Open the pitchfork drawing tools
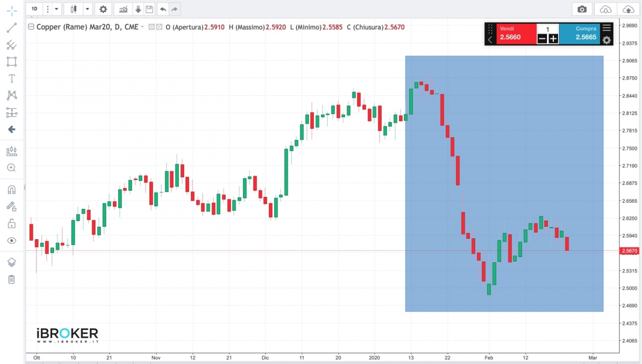This screenshot has height=364, width=642. (x=12, y=45)
